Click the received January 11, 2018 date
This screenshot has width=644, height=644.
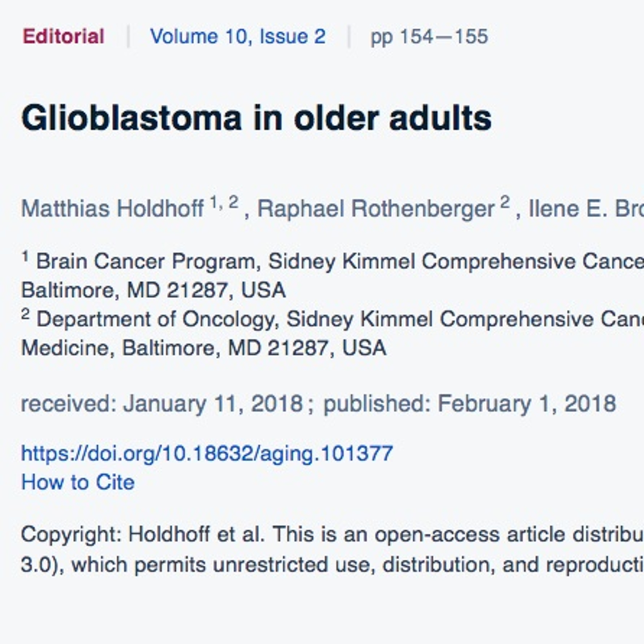coord(162,404)
